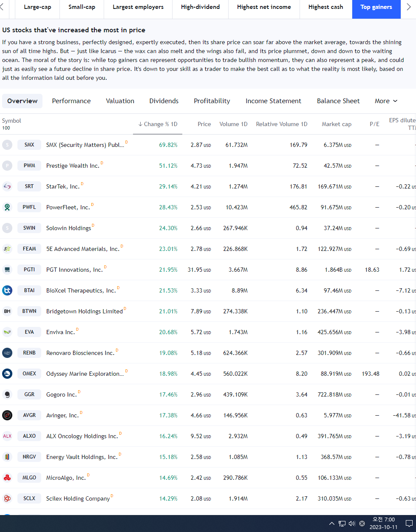Screen dimensions: 416x532
Task: Click the PowerFleet PWFL logo icon
Action: [x=7, y=207]
